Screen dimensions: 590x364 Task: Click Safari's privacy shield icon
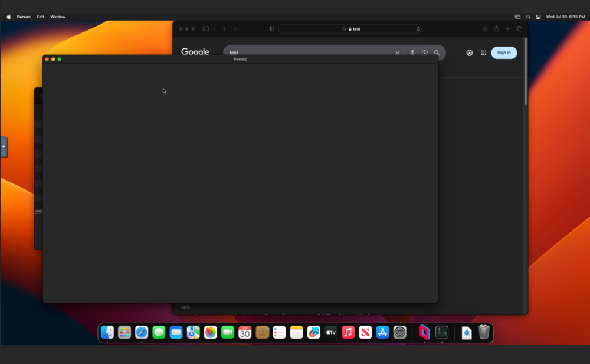click(271, 29)
